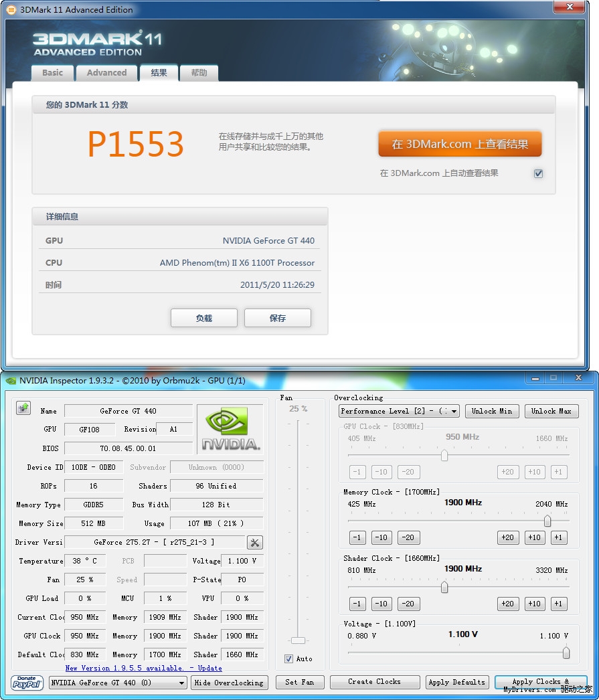Click the 保存 button

pos(278,319)
